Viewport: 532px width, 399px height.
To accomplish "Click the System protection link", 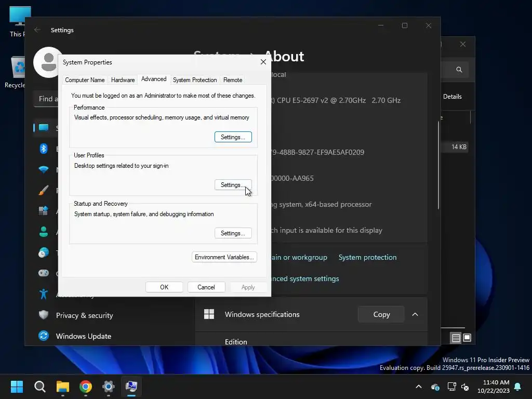I will tap(367, 258).
